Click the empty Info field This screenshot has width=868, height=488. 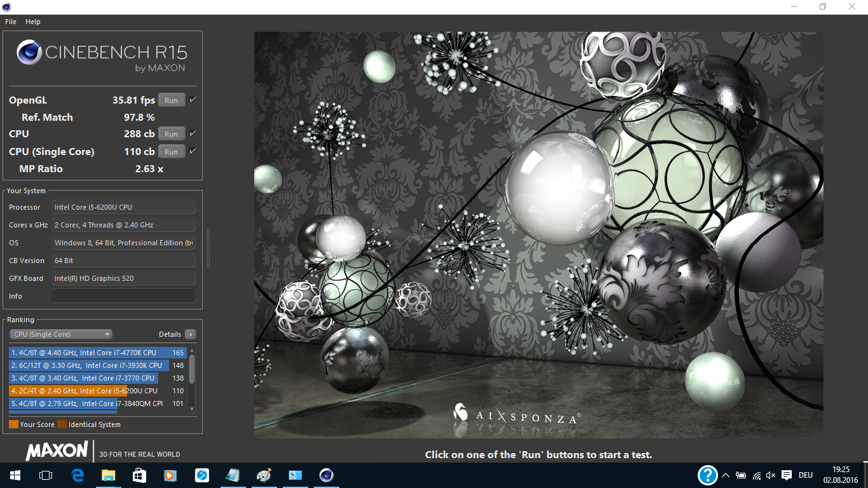pyautogui.click(x=123, y=296)
